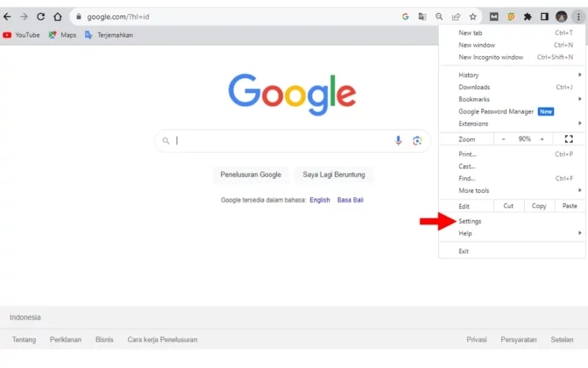
Task: Go to the Home page icon
Action: (x=57, y=16)
